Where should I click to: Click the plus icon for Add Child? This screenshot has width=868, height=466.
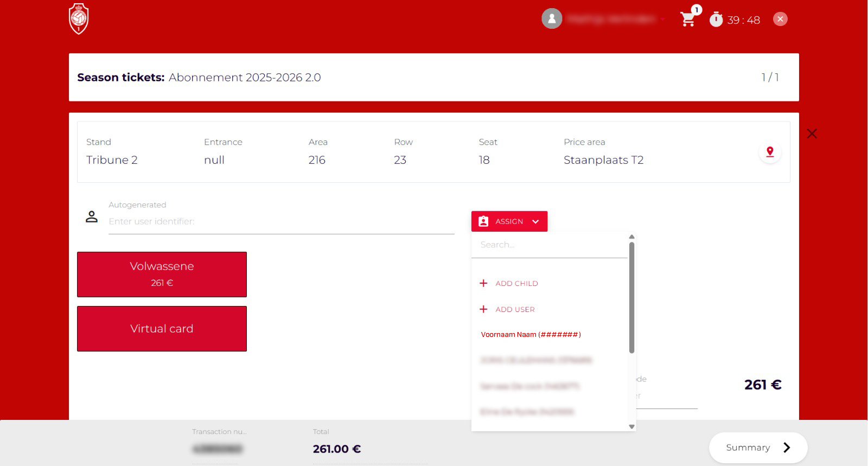tap(483, 283)
